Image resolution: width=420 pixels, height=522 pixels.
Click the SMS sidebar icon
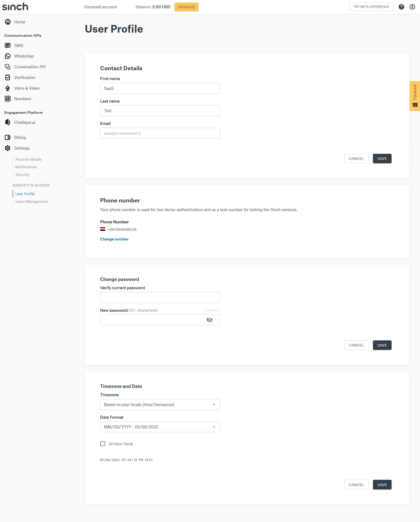(7, 46)
